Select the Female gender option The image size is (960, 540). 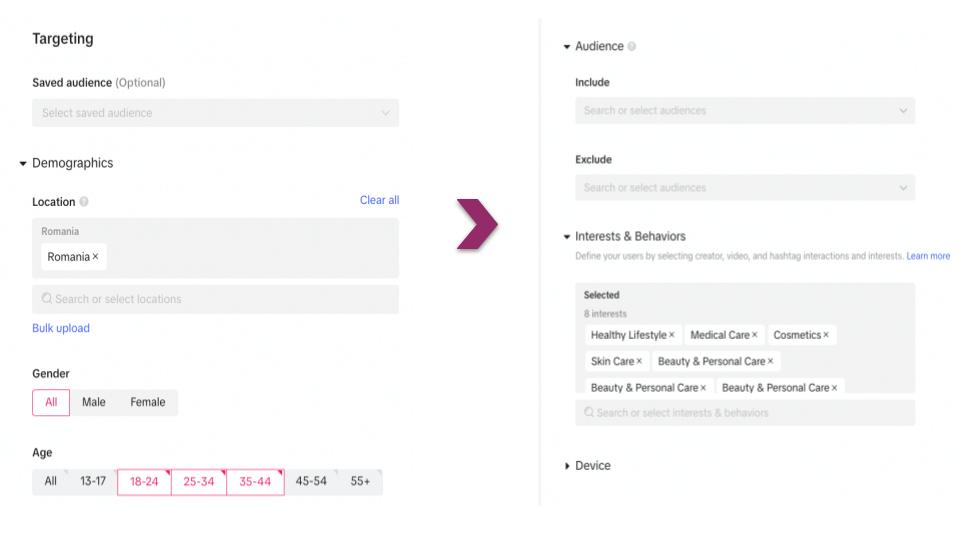pos(147,403)
